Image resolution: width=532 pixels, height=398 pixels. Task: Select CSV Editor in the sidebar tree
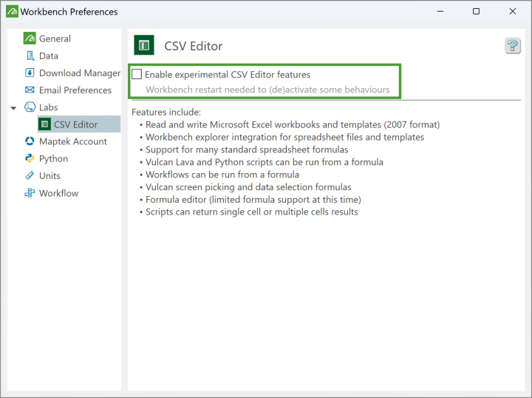click(75, 124)
